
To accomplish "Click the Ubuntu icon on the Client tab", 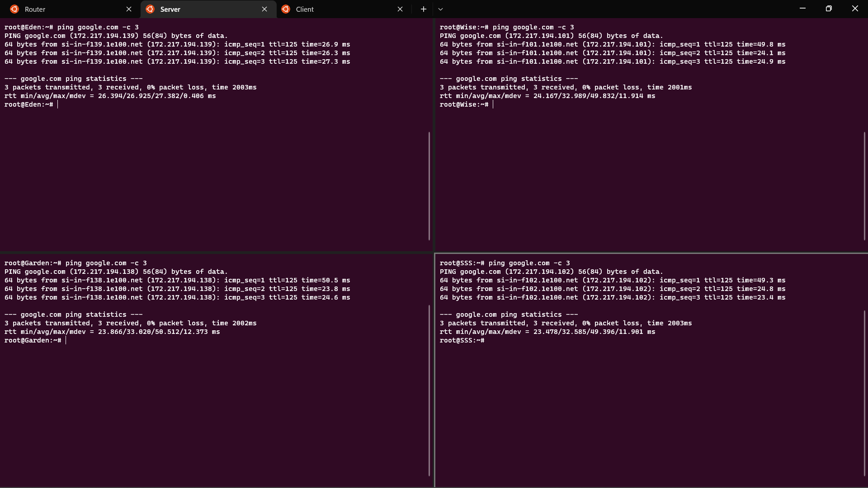I will (286, 9).
